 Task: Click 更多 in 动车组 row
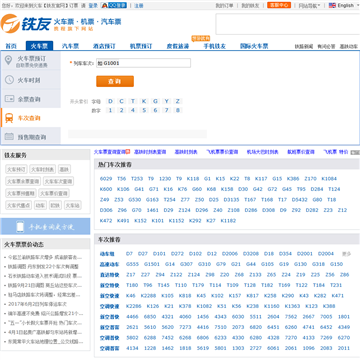(x=347, y=254)
